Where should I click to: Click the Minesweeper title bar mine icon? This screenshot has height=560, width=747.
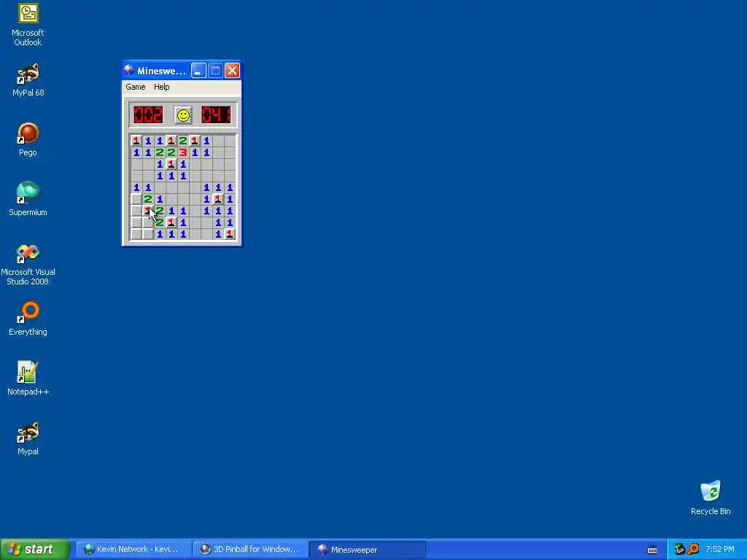[x=128, y=71]
